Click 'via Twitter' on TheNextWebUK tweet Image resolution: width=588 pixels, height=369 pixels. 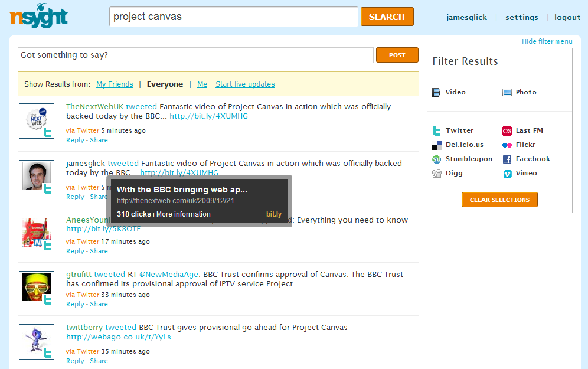pos(83,130)
